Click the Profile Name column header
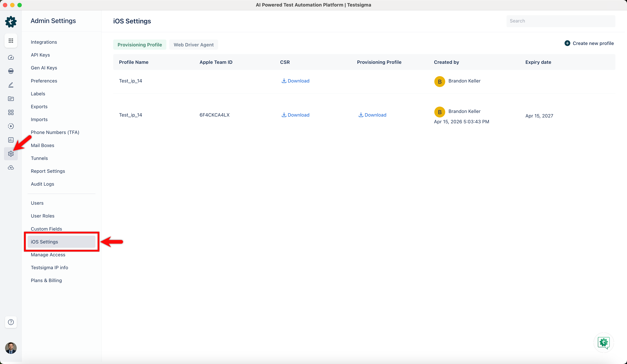Viewport: 627px width, 364px height. coord(134,62)
